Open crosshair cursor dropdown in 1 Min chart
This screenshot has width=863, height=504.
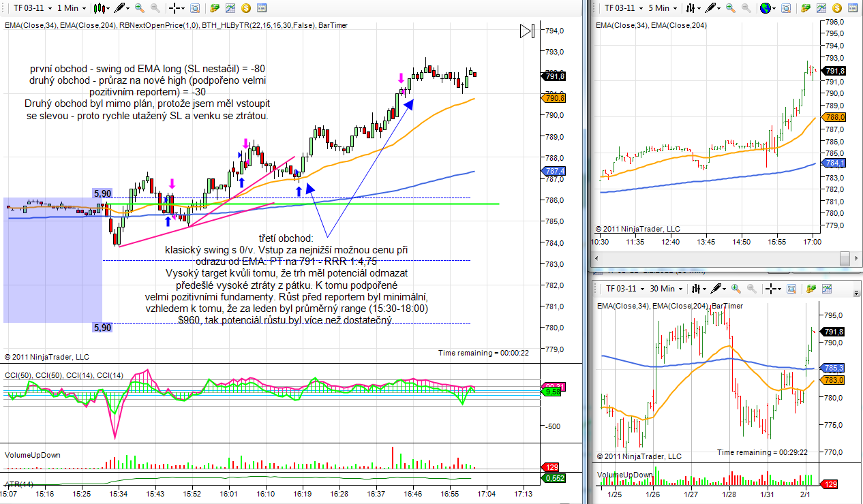point(177,8)
